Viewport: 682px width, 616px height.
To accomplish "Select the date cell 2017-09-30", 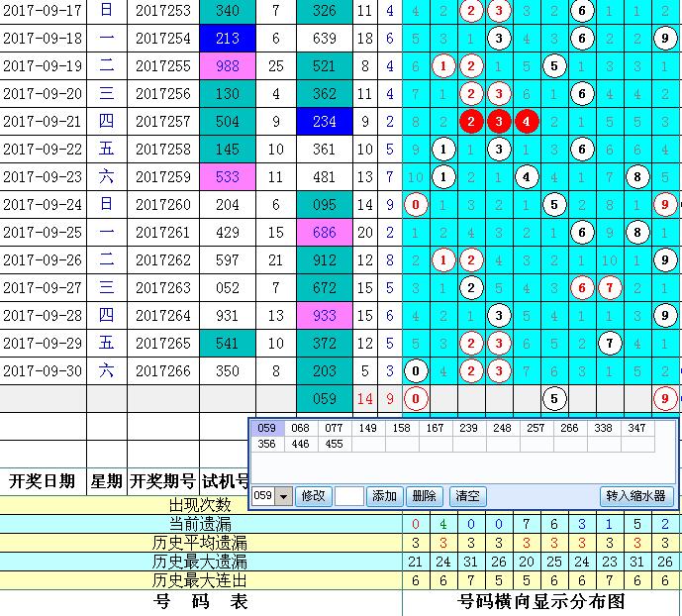I will click(43, 371).
